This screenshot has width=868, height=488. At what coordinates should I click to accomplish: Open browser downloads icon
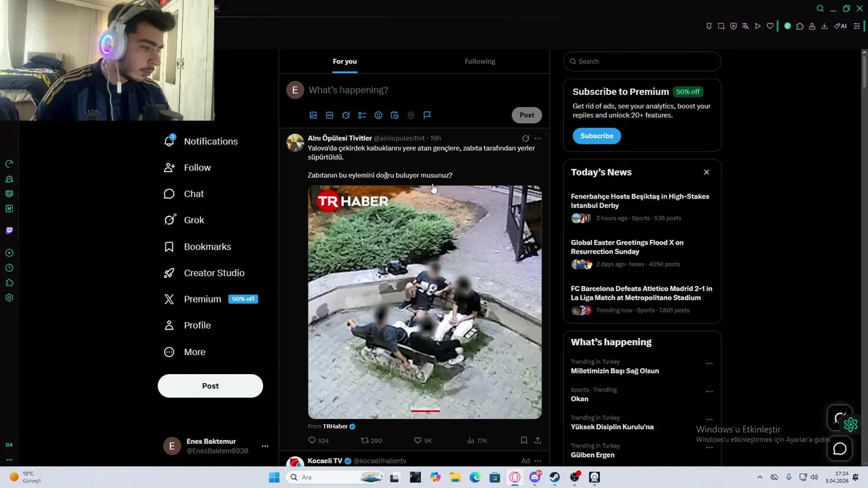pyautogui.click(x=824, y=26)
